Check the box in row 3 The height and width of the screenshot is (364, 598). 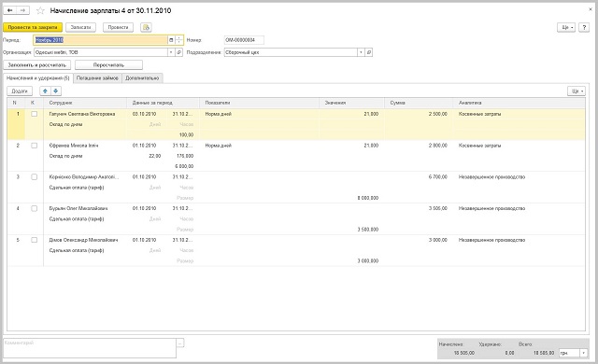34,177
